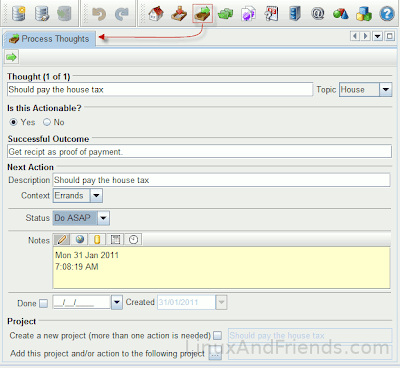Switch to the Process Thoughts tab
The height and width of the screenshot is (368, 400).
49,39
